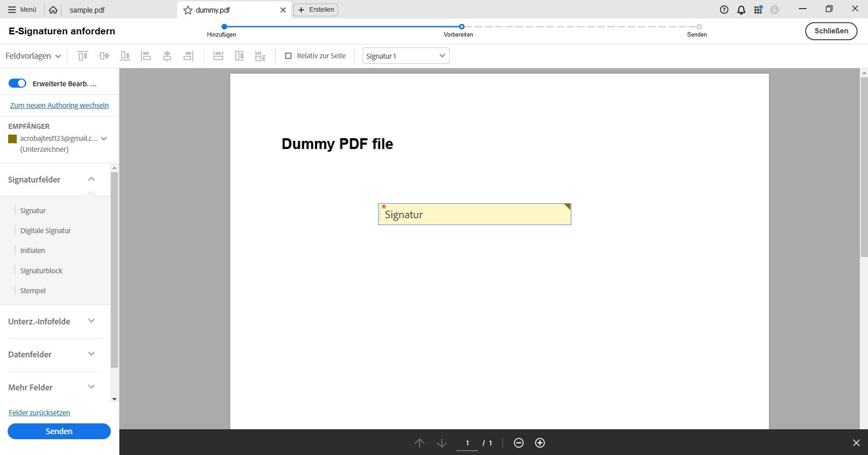This screenshot has height=455, width=868.
Task: Click the match height icon
Action: point(239,56)
